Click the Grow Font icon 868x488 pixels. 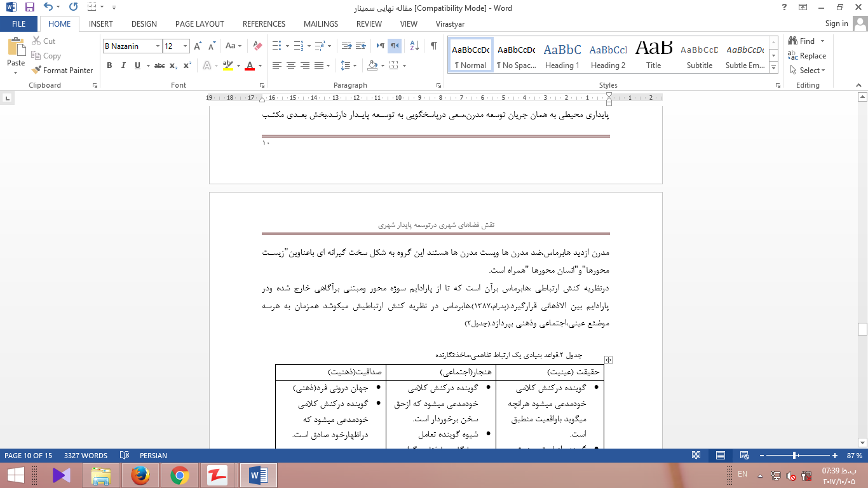pyautogui.click(x=198, y=46)
